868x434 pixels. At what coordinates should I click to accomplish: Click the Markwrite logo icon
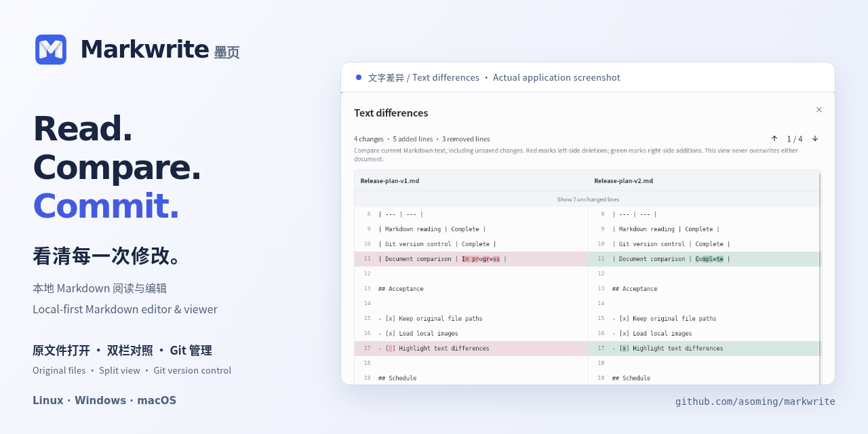51,50
